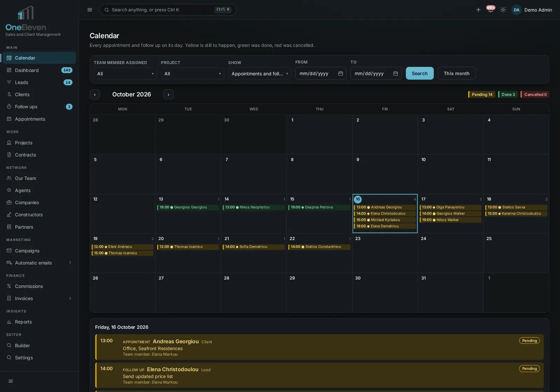Click the Appointments sidebar icon
The width and height of the screenshot is (560, 392).
(x=9, y=119)
